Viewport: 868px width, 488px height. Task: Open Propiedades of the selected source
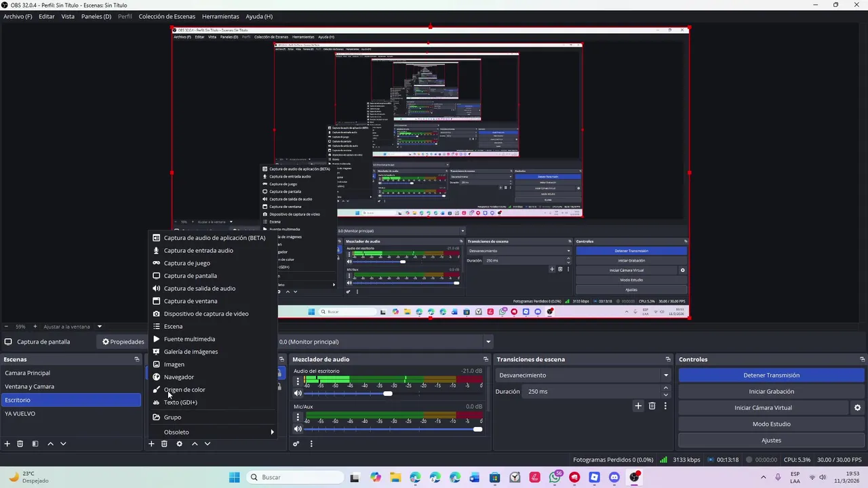[123, 342]
